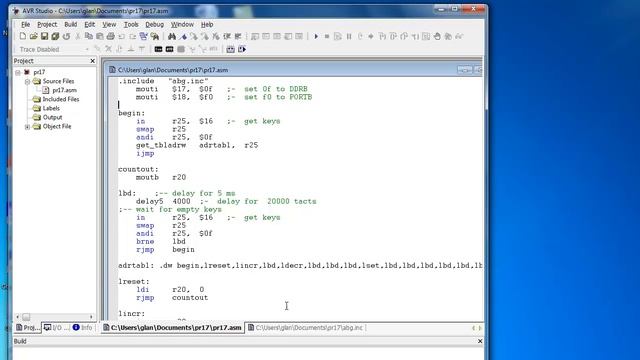Viewport: 640px width, 360px height.
Task: Click the Run to Cursor icon
Action: pos(415,36)
